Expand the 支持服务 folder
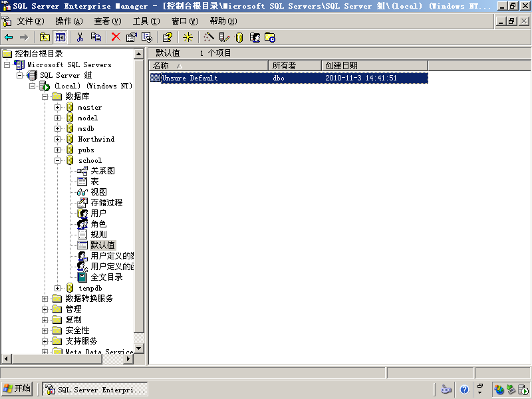532x399 pixels. (45, 341)
